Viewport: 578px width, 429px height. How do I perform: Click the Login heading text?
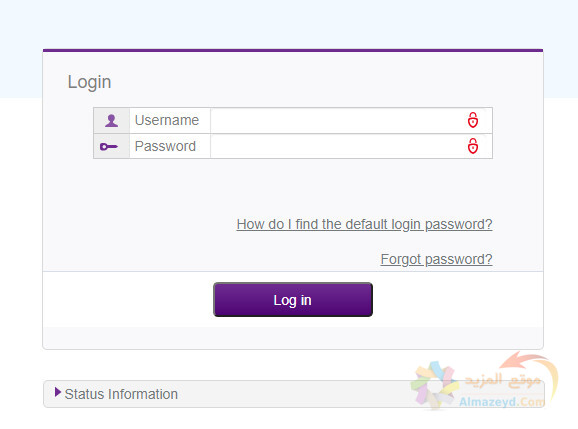89,82
